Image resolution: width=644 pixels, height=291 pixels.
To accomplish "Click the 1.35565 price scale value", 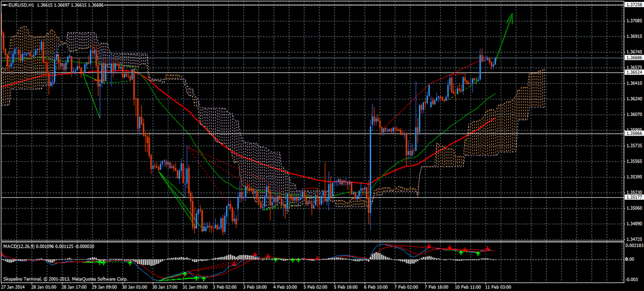I will pyautogui.click(x=634, y=161).
